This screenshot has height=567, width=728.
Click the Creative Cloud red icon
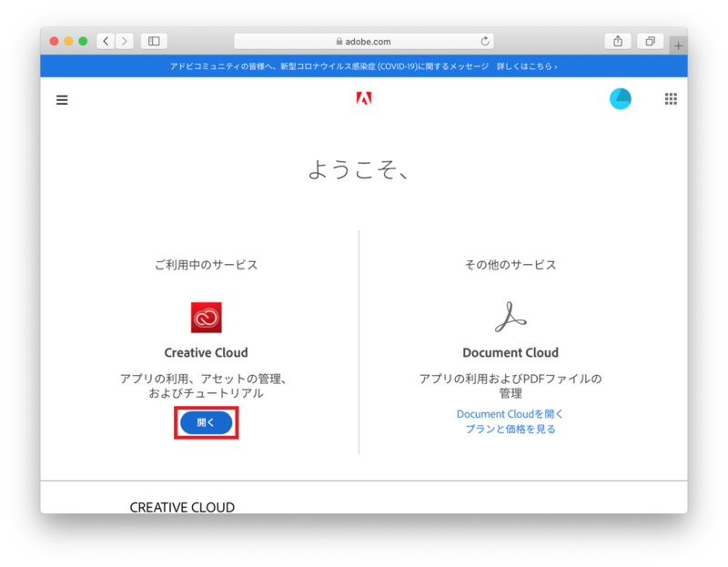click(207, 318)
